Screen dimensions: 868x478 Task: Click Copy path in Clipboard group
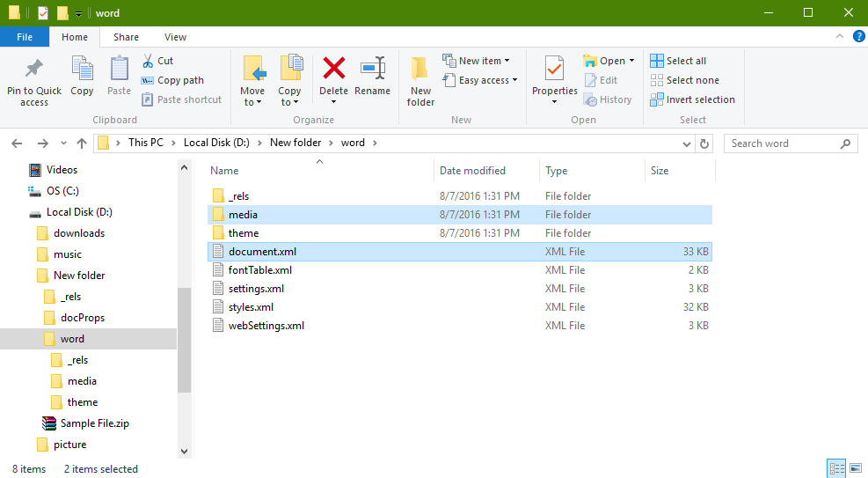click(172, 80)
